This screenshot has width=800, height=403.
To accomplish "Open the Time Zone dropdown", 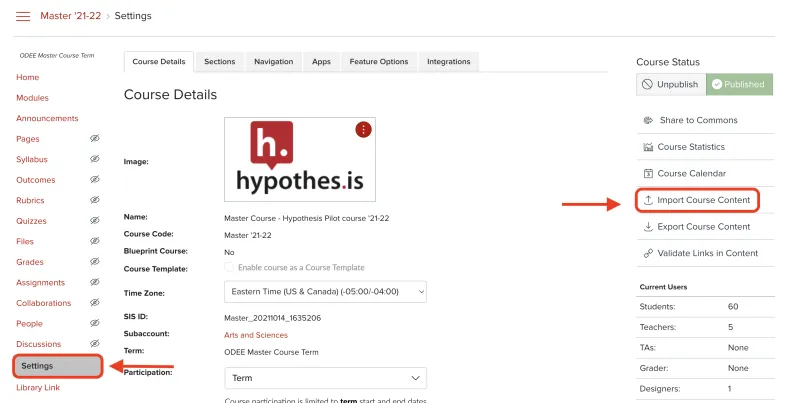I will pyautogui.click(x=326, y=292).
